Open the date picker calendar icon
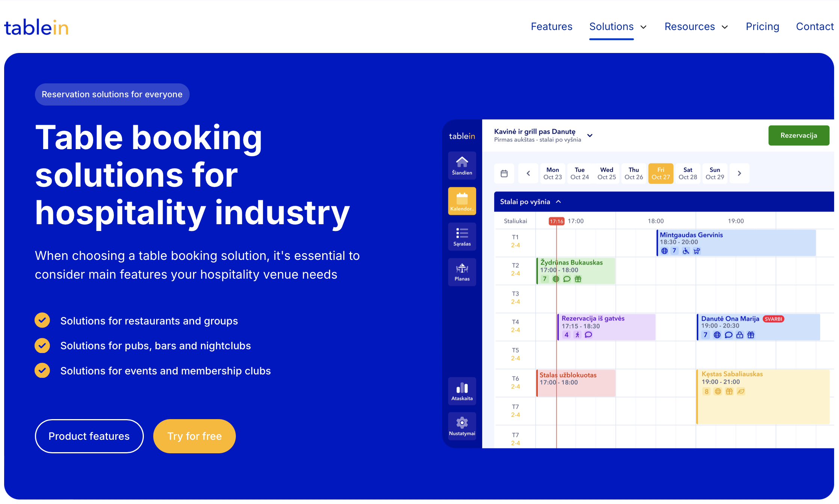 (x=504, y=174)
